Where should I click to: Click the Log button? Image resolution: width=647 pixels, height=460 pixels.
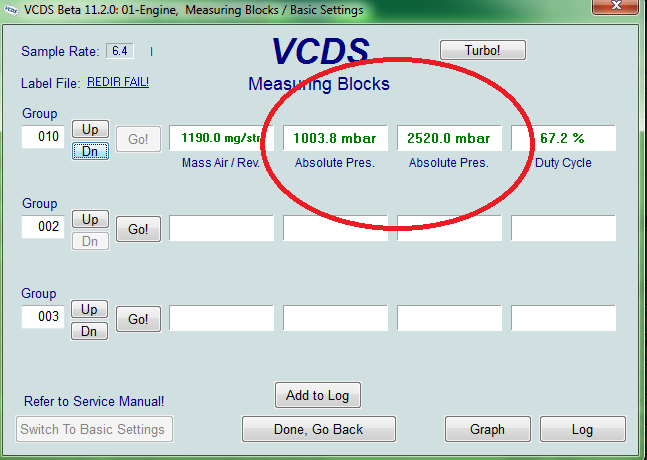click(x=582, y=429)
